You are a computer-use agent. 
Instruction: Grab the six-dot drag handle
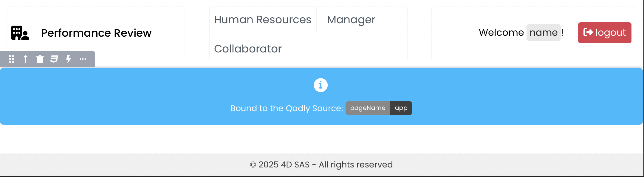pos(12,59)
